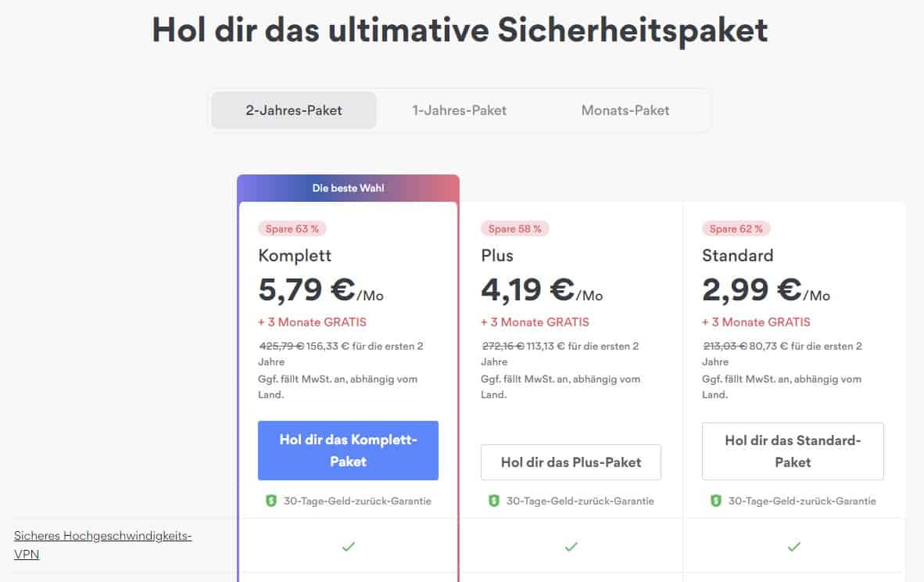
Task: Click the green shield icon under Plus
Action: 494,501
